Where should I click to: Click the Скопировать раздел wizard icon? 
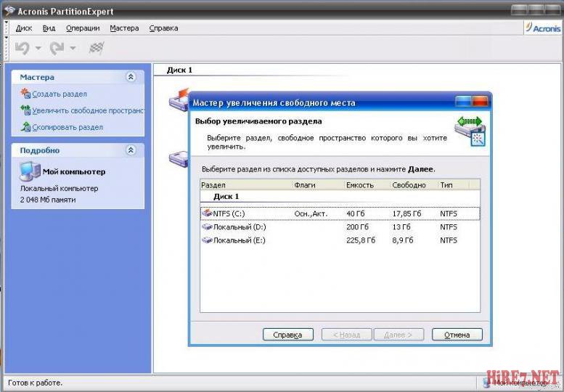[26, 127]
